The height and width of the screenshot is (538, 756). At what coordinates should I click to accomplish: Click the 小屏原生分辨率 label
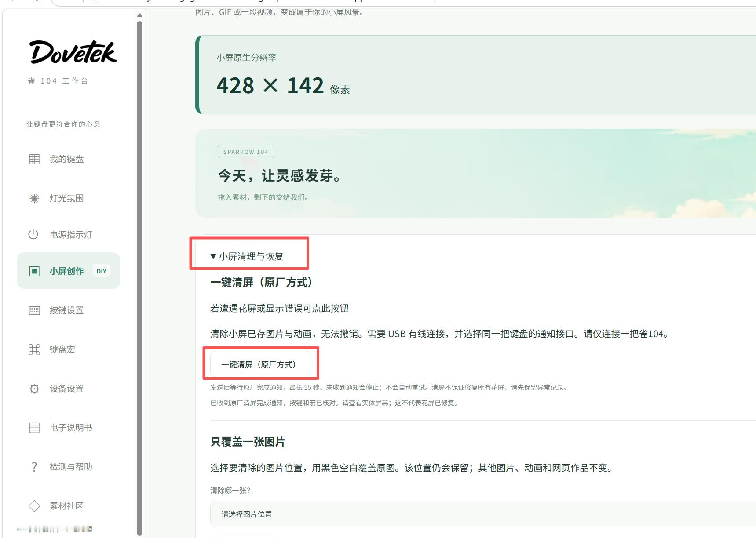pos(246,58)
